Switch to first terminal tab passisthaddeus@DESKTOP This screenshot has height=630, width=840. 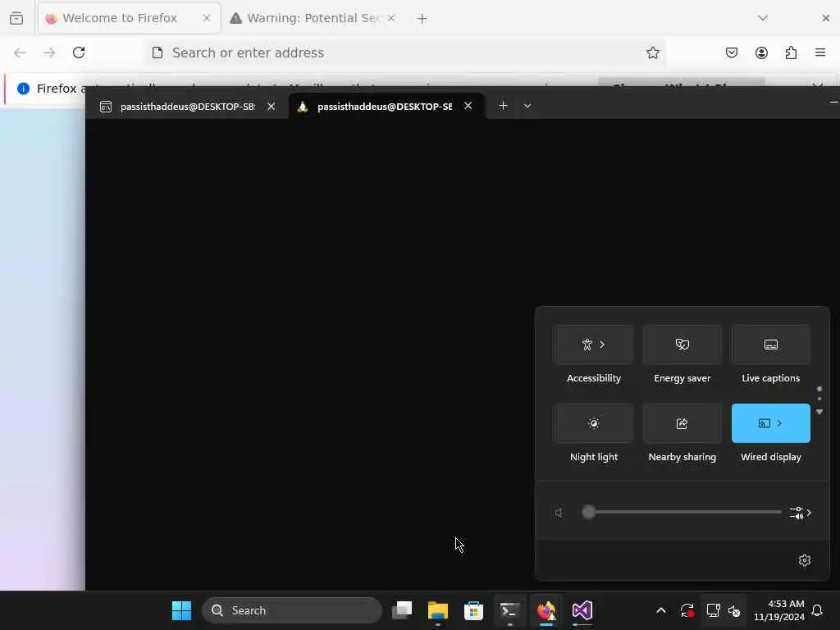point(187,107)
